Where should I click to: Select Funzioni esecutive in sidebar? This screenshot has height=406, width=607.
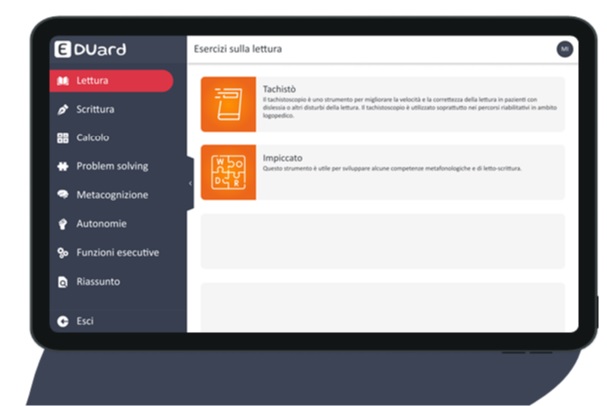tap(118, 253)
